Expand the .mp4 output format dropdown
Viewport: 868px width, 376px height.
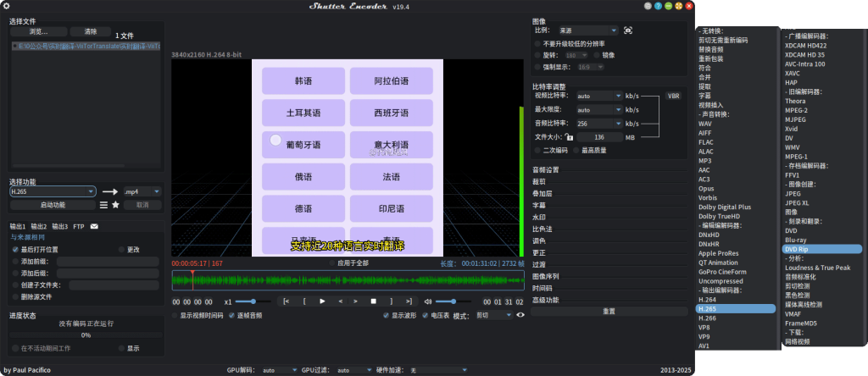142,191
